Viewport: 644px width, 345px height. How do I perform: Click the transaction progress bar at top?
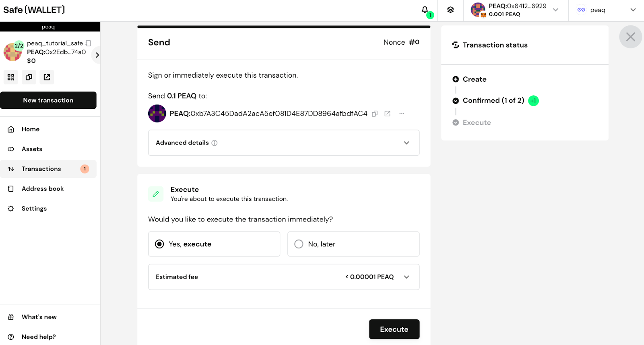pyautogui.click(x=283, y=27)
